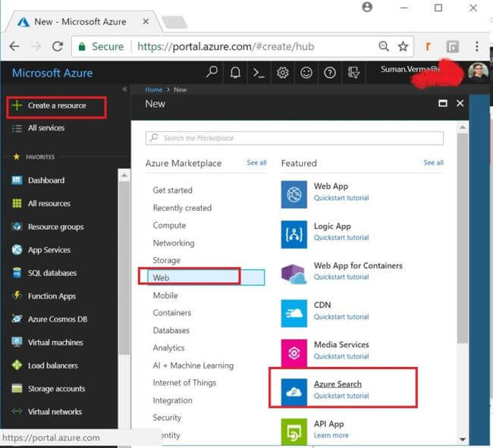This screenshot has width=493, height=448.
Task: Open portal settings gear
Action: coord(283,73)
